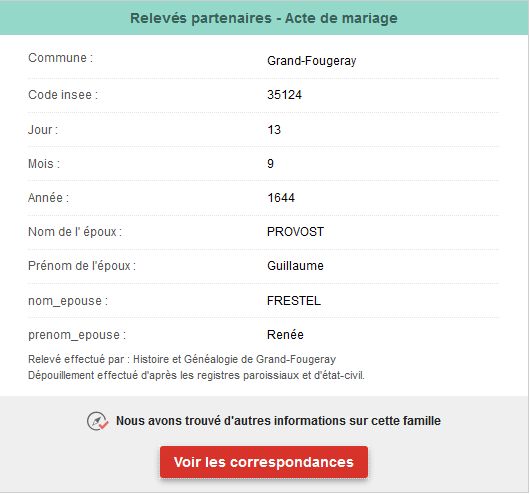Click the nom_epouse label
Screen dimensions: 530x495
coord(68,301)
